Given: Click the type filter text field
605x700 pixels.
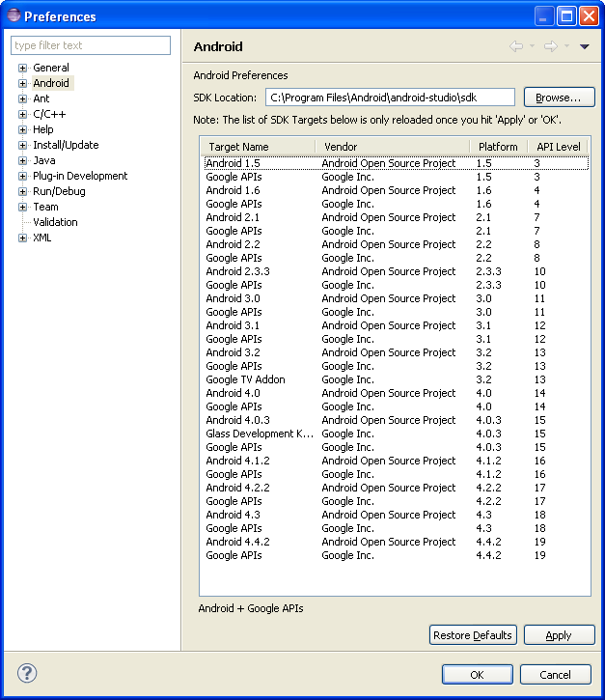Looking at the screenshot, I should pyautogui.click(x=91, y=45).
